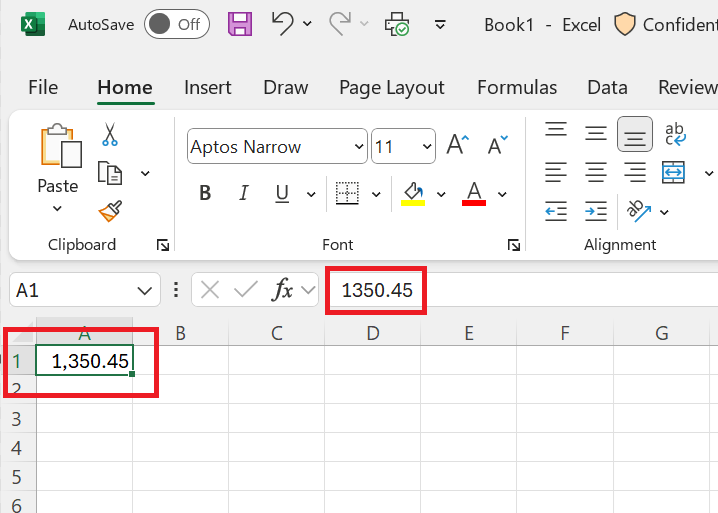Image resolution: width=718 pixels, height=513 pixels.
Task: Go to the Page Layout tab
Action: 392,87
